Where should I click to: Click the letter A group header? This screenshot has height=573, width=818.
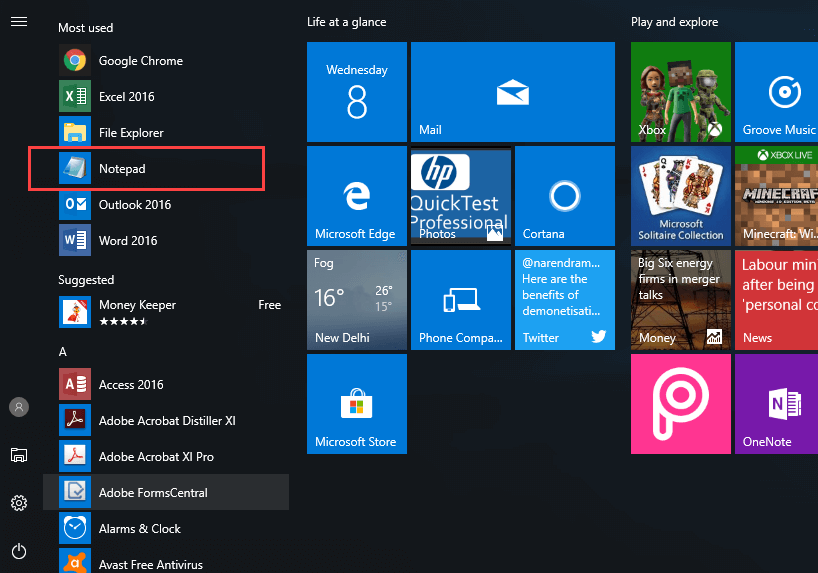pos(63,352)
